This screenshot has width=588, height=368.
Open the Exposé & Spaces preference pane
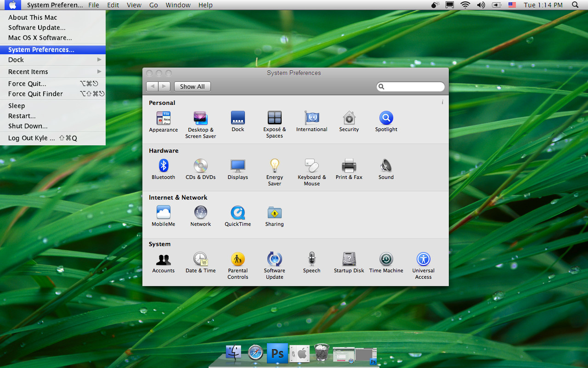pos(274,118)
